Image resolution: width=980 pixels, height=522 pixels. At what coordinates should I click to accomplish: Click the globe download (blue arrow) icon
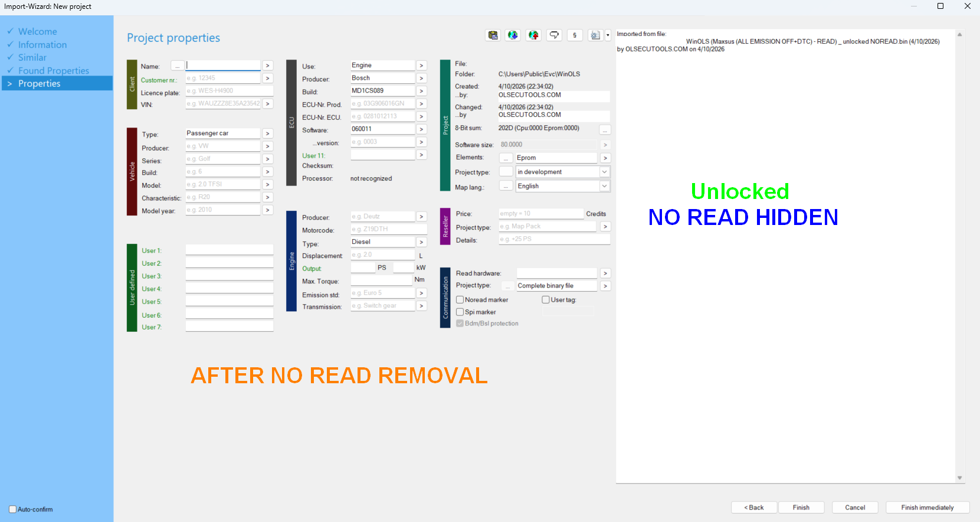pyautogui.click(x=513, y=35)
